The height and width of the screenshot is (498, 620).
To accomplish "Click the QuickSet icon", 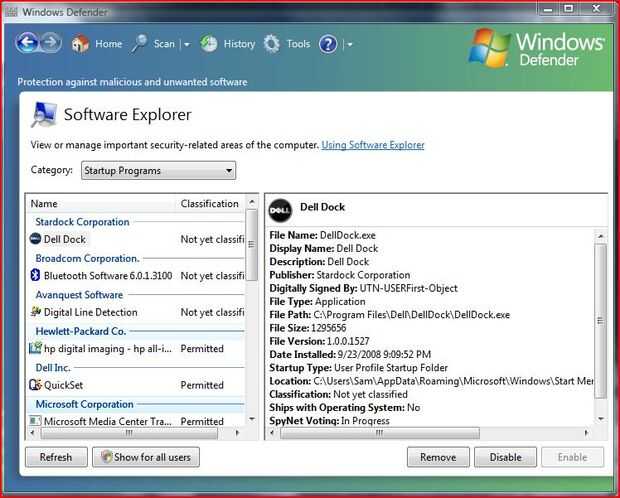I will [x=35, y=384].
